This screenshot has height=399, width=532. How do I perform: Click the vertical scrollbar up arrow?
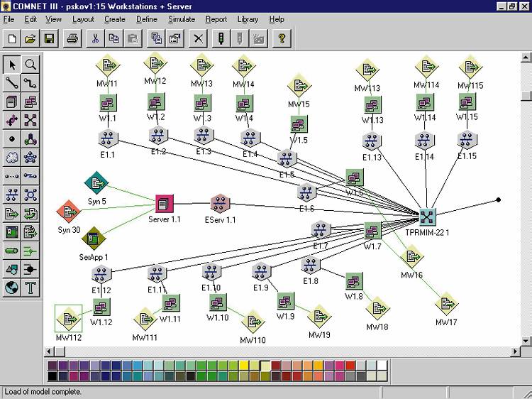(x=526, y=57)
